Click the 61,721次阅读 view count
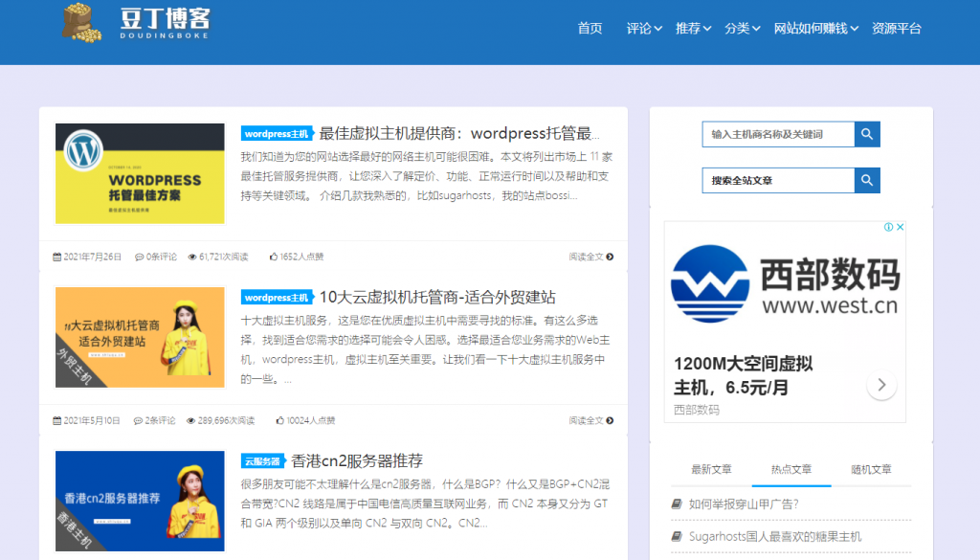The height and width of the screenshot is (560, 980). pos(224,257)
